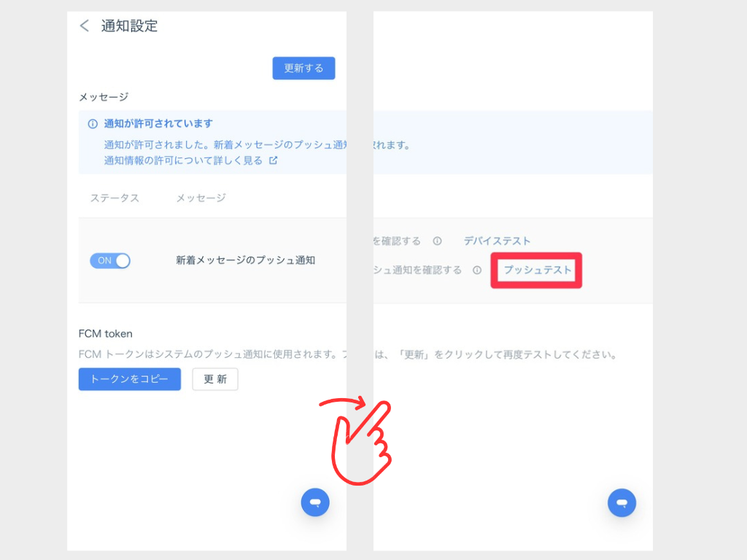Open the 通知情報の許可について詳しく見る link
747x560 pixels.
[183, 160]
